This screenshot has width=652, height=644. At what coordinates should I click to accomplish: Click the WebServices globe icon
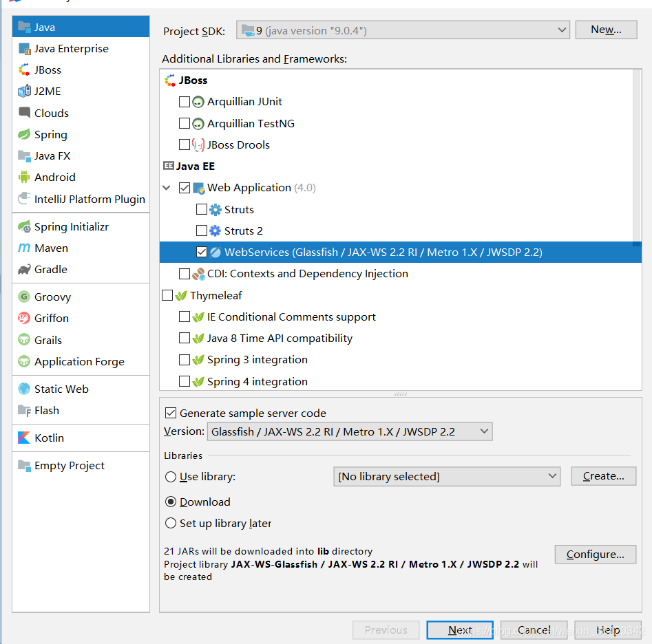[215, 252]
